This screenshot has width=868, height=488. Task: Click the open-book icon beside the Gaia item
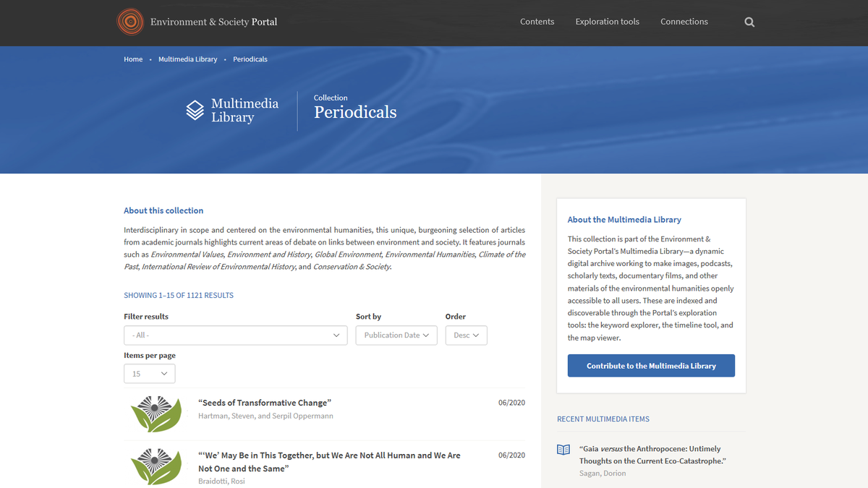click(563, 450)
